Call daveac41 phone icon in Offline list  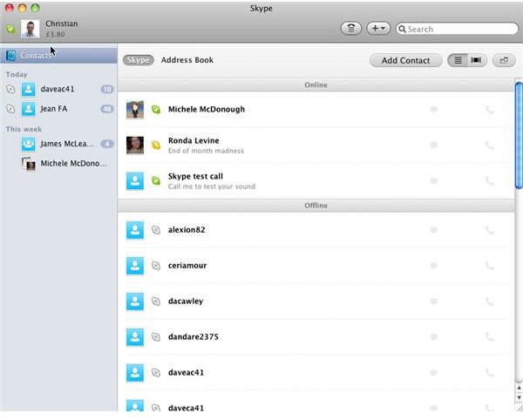[x=489, y=373]
